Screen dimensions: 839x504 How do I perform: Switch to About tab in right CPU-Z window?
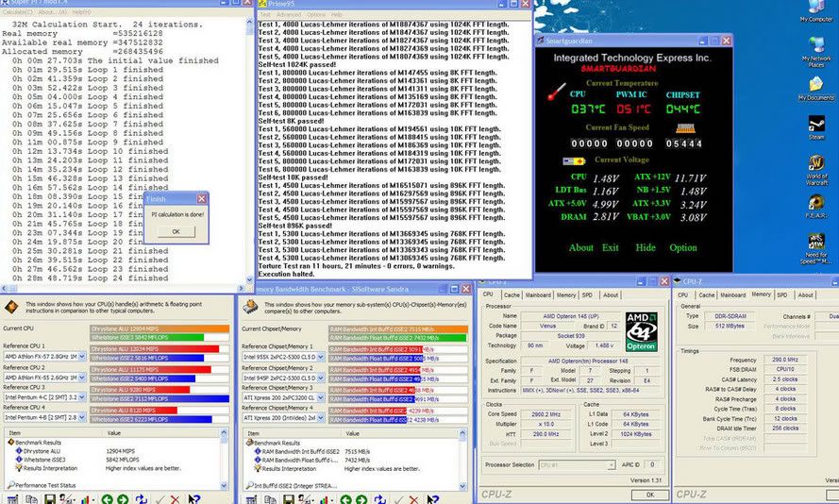(805, 294)
